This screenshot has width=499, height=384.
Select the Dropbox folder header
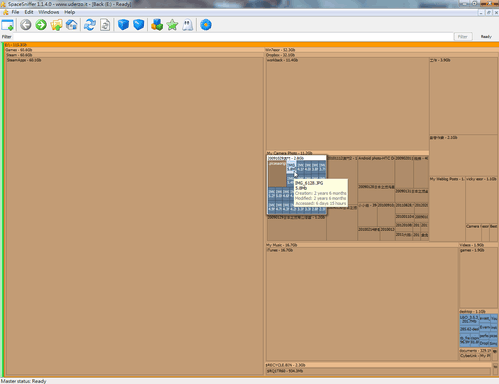[x=382, y=55]
